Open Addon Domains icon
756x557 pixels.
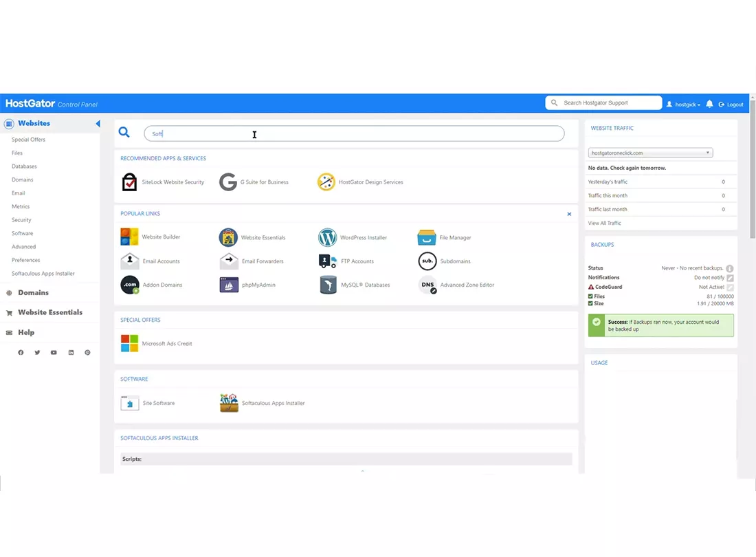[x=130, y=285]
